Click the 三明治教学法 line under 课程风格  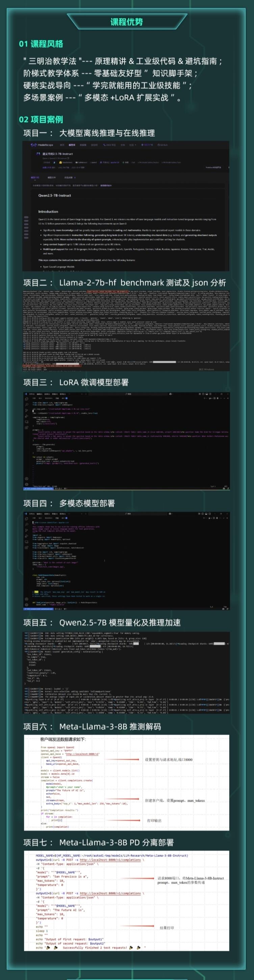click(x=123, y=61)
